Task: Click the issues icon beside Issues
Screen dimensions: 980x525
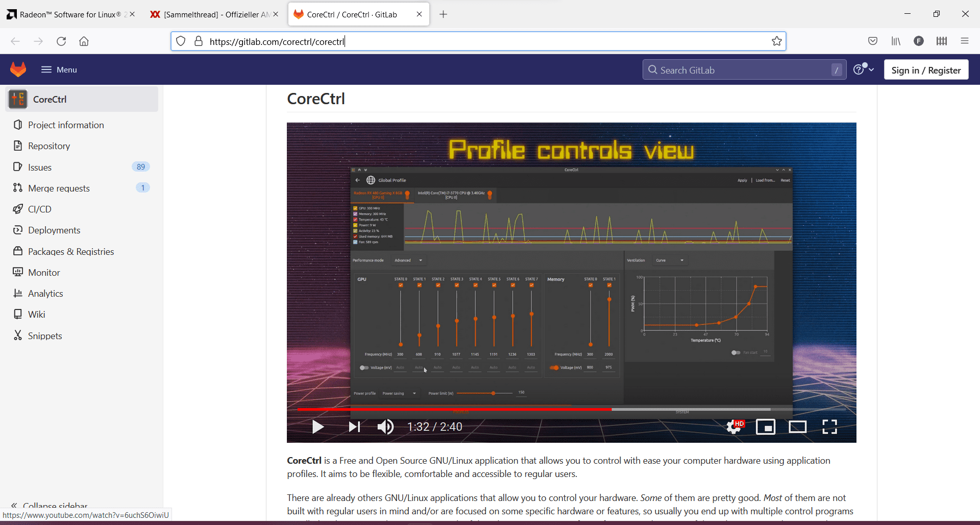Action: [x=18, y=167]
